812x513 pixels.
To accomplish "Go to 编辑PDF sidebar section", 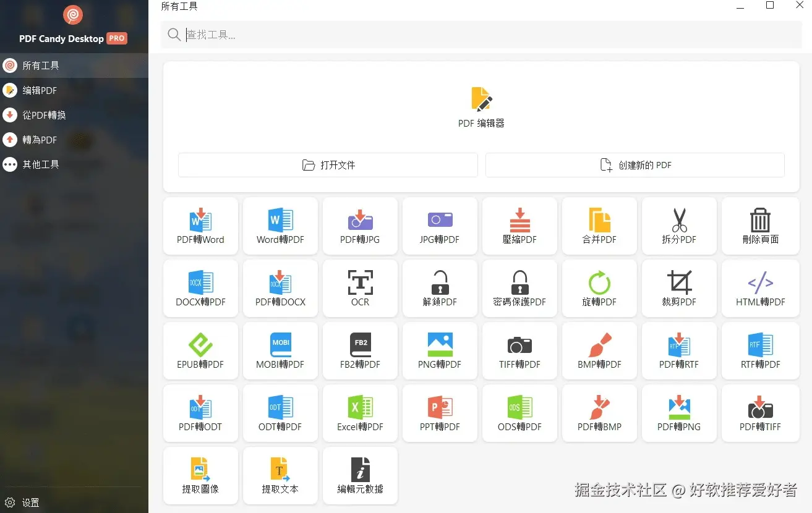I will (x=74, y=90).
